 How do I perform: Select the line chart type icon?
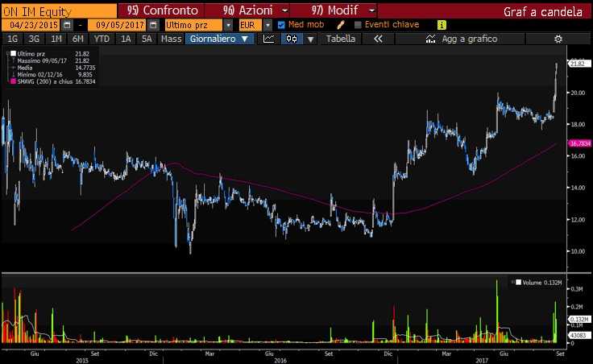[x=269, y=39]
